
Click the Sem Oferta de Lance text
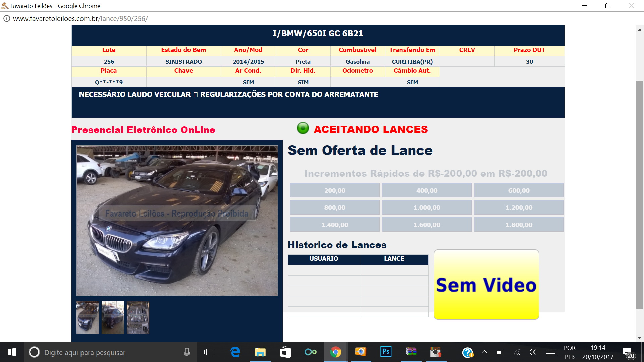[x=360, y=150]
